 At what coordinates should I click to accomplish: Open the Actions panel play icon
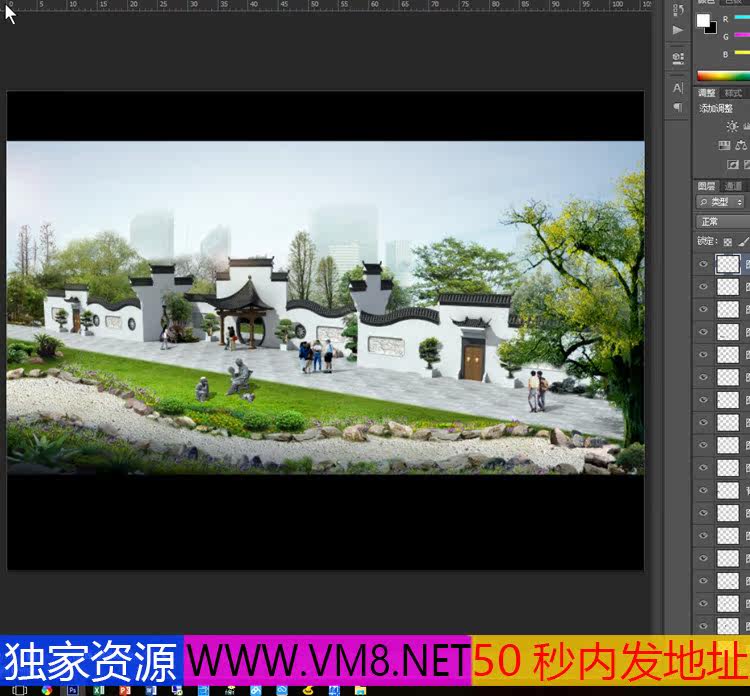click(x=678, y=30)
